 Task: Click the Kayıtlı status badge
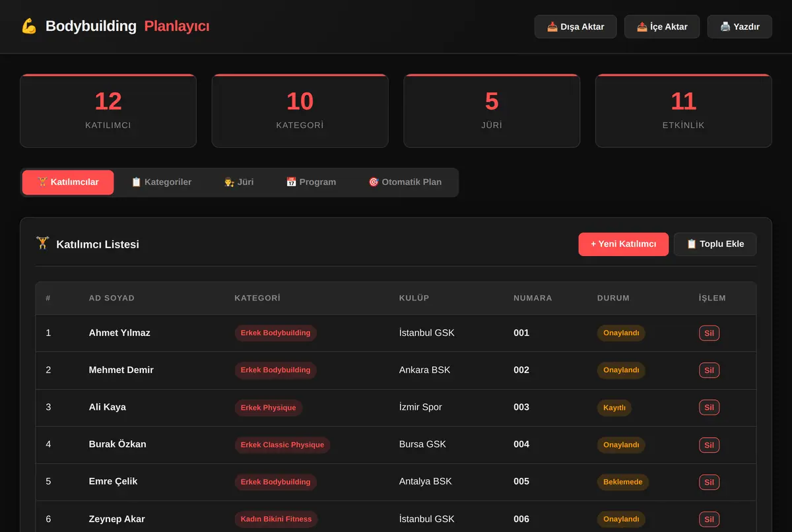pos(614,407)
